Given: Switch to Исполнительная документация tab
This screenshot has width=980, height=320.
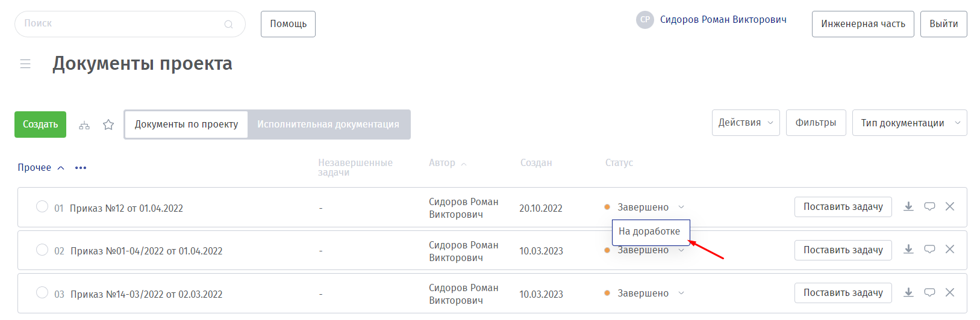Looking at the screenshot, I should tap(328, 125).
